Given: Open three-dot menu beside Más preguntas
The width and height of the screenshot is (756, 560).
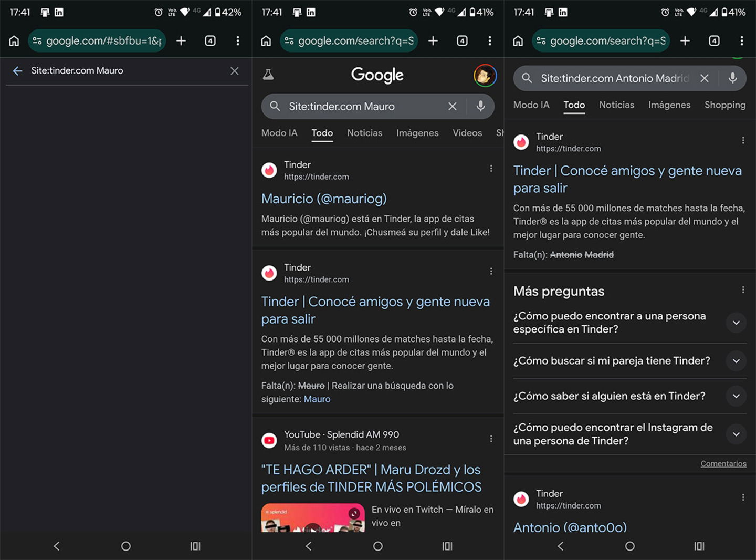Looking at the screenshot, I should (743, 290).
